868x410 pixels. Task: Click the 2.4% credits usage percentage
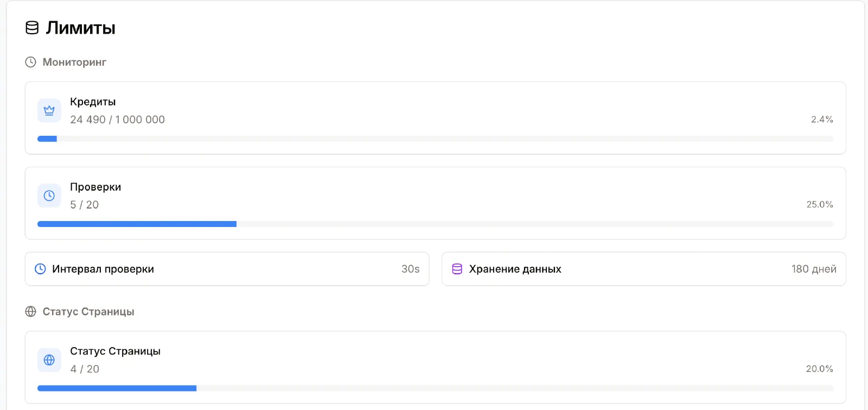coord(822,119)
